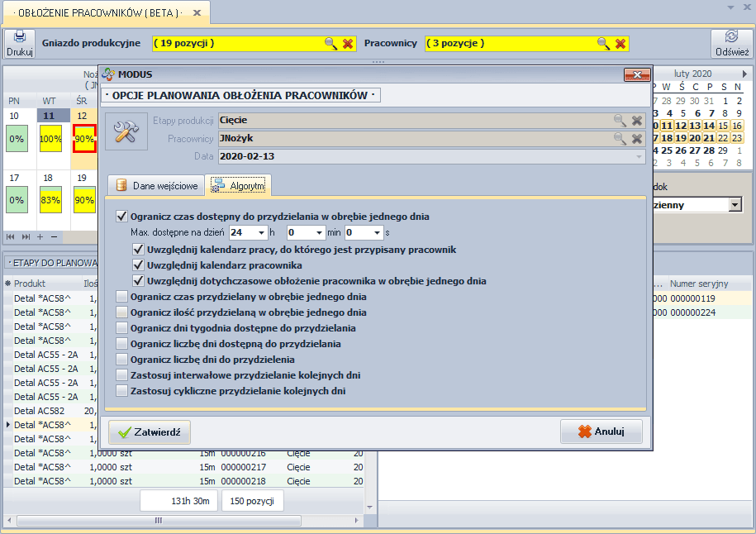Close the Obłożenie pracowników tab
756x534 pixels.
tap(197, 13)
